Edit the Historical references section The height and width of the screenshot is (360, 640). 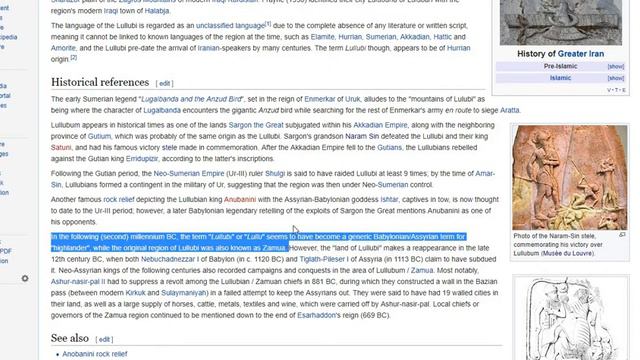click(164, 84)
